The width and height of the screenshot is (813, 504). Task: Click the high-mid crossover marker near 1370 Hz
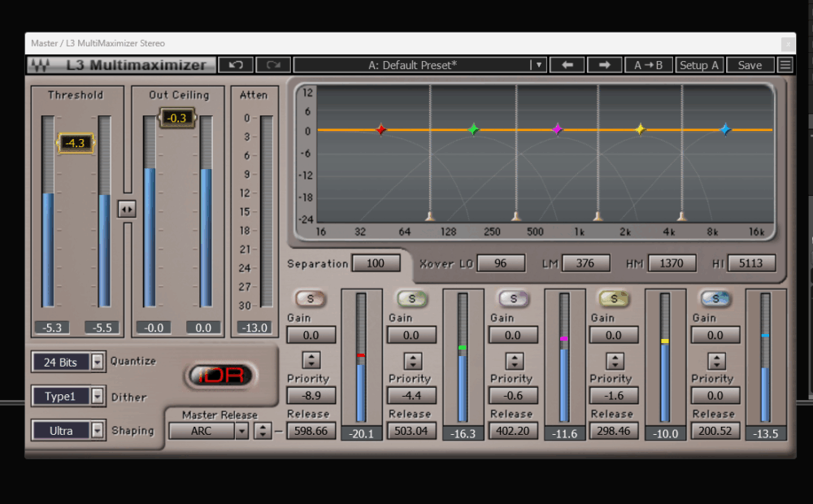[x=598, y=216]
